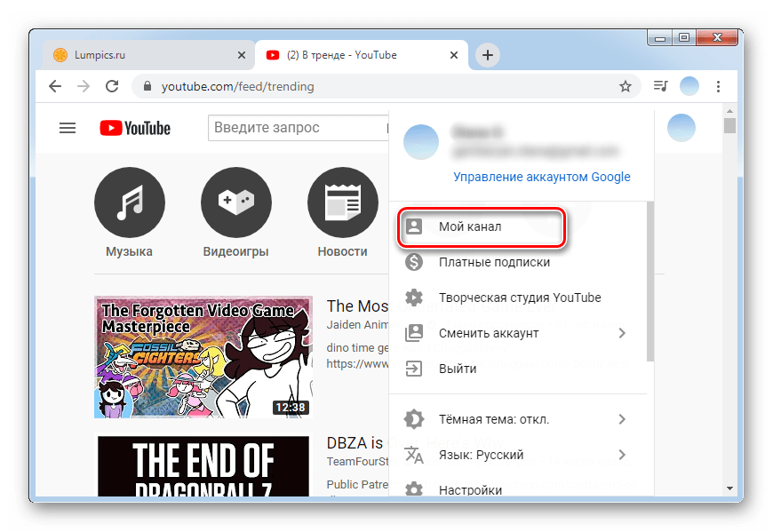The height and width of the screenshot is (532, 773).
Task: Click the Новости label
Action: (x=343, y=251)
